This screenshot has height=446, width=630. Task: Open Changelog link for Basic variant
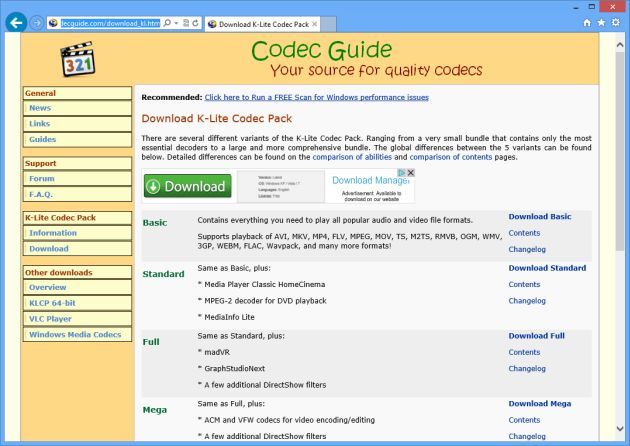click(527, 250)
